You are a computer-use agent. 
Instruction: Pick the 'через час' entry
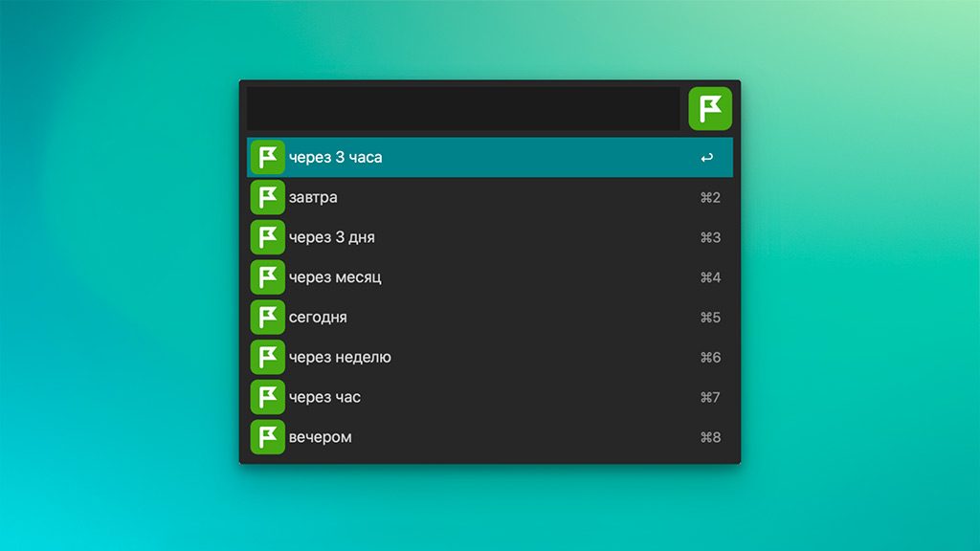tap(490, 397)
